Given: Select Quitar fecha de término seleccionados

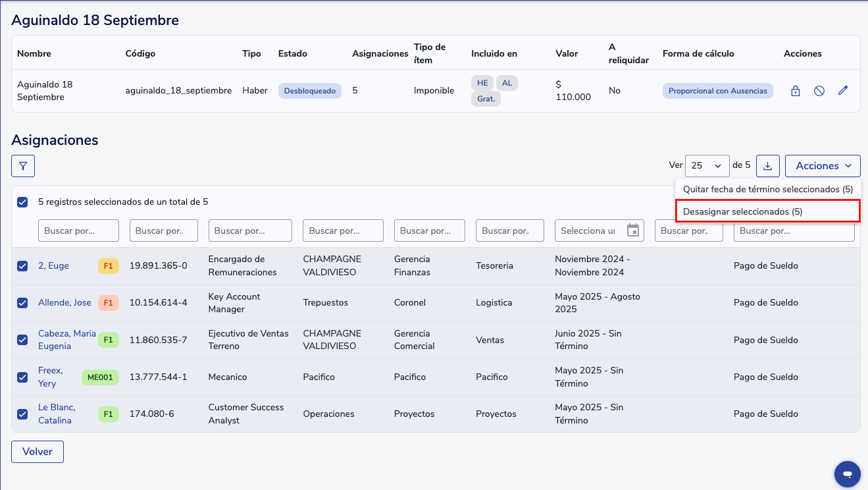Looking at the screenshot, I should point(767,189).
